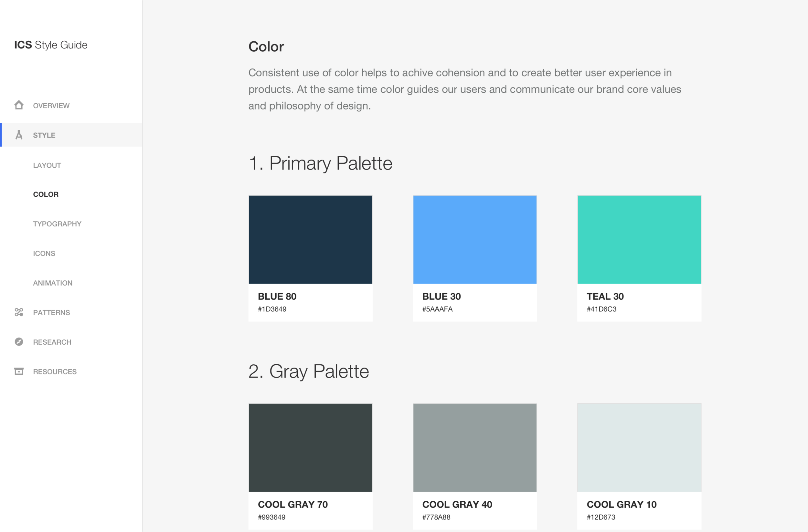Select the Blue 30 color swatch
This screenshot has width=808, height=532.
point(474,240)
